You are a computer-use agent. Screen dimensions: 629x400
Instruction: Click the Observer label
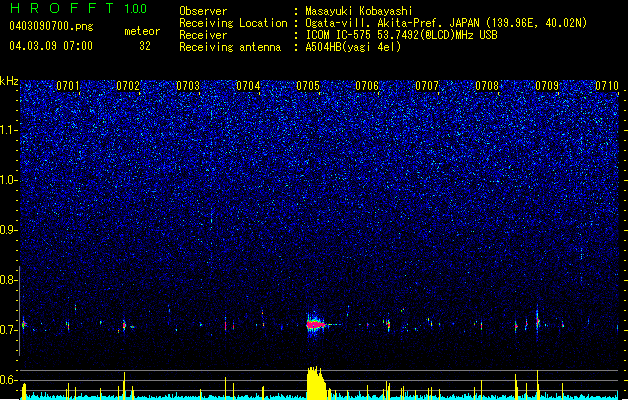click(203, 11)
